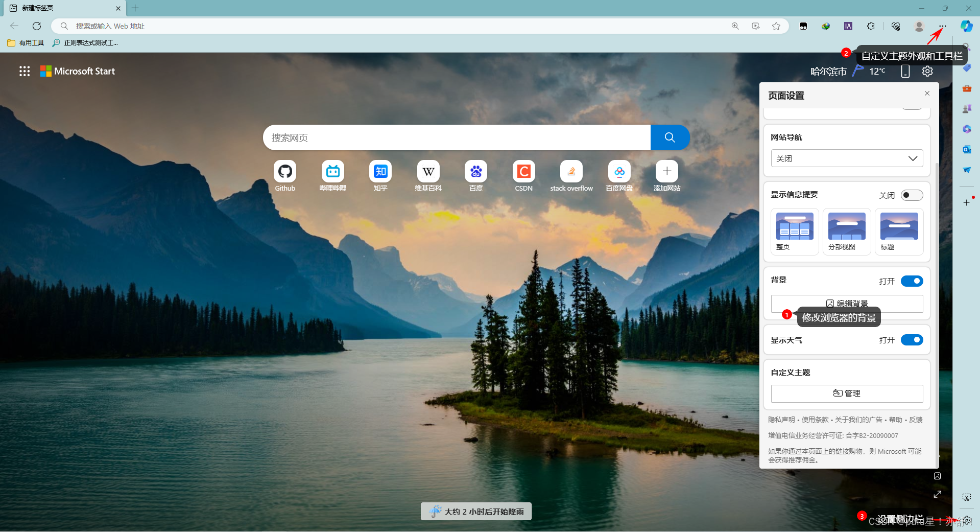Screen dimensions: 980x532
Task: Open the 百度网盘 quick link tile
Action: pyautogui.click(x=619, y=176)
